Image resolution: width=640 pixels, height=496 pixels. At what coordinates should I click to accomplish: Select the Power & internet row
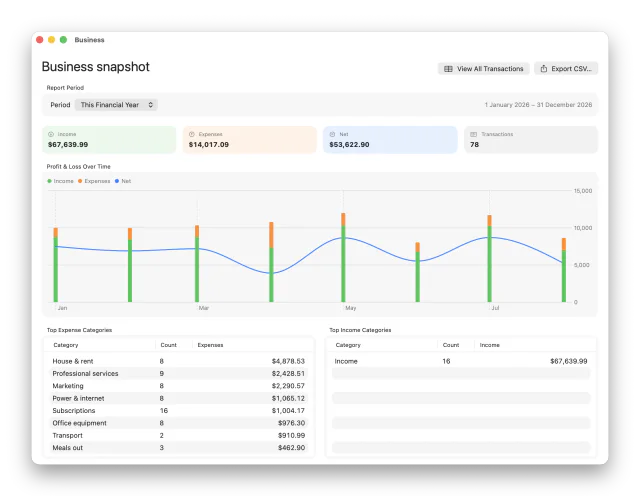[x=179, y=398]
